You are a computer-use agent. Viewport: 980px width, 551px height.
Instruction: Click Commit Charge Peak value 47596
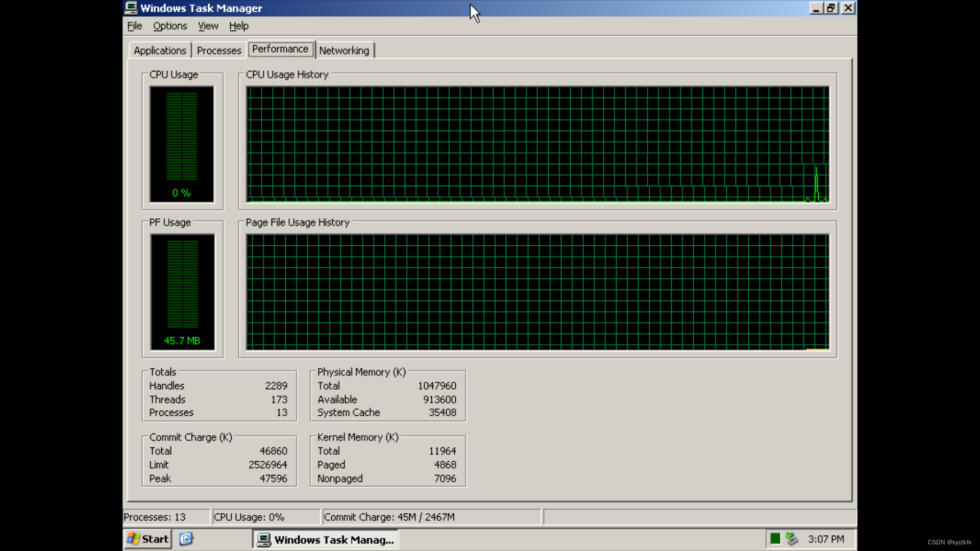click(273, 479)
